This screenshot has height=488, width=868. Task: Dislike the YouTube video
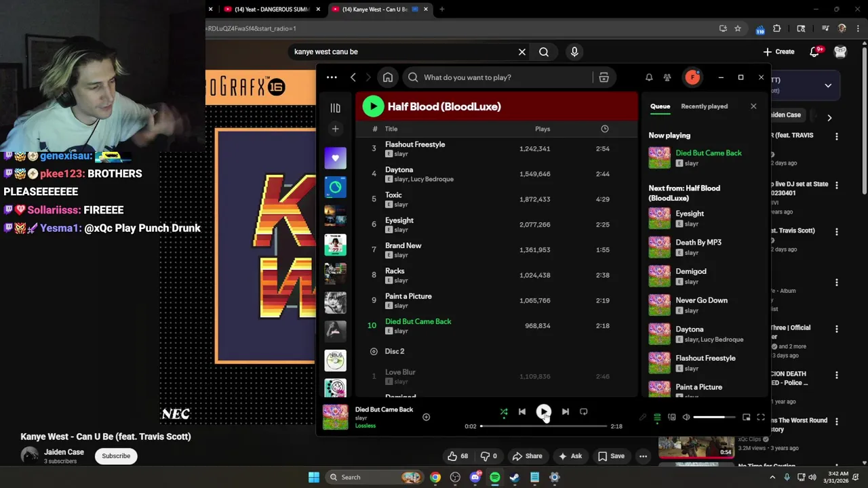coord(489,456)
